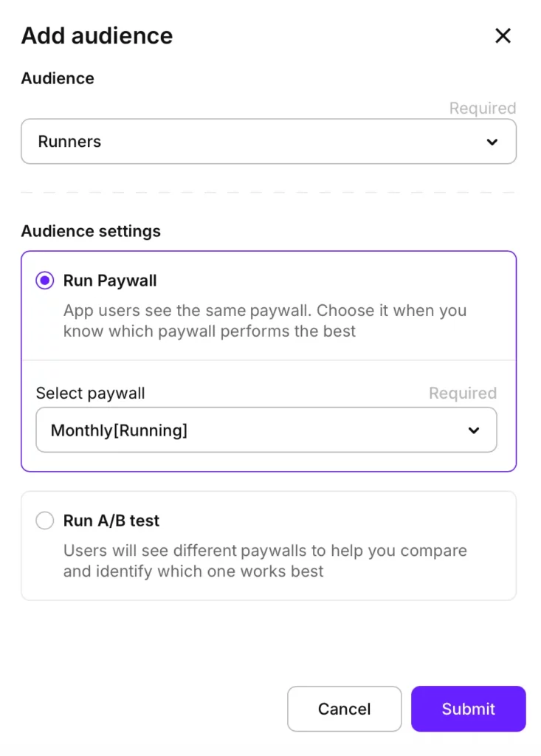Open the Monthly[Running] paywall dropdown
541x756 pixels.
click(266, 430)
